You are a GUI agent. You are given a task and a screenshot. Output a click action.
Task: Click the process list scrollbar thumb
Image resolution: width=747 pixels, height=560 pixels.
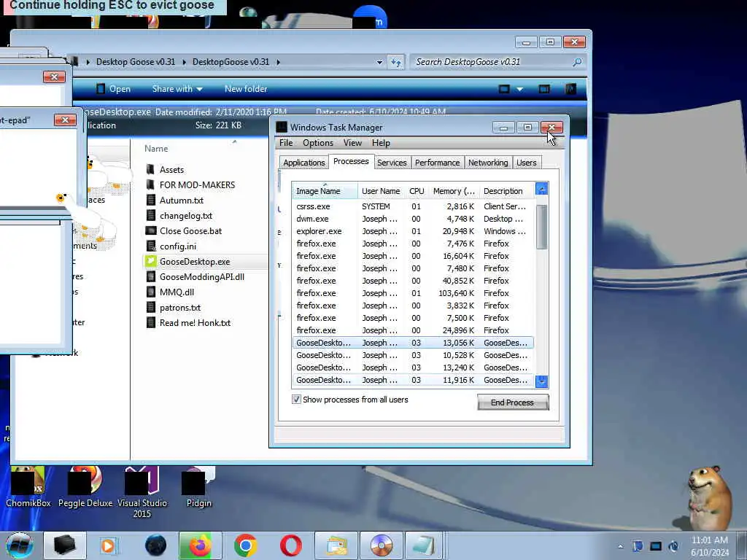pyautogui.click(x=542, y=227)
